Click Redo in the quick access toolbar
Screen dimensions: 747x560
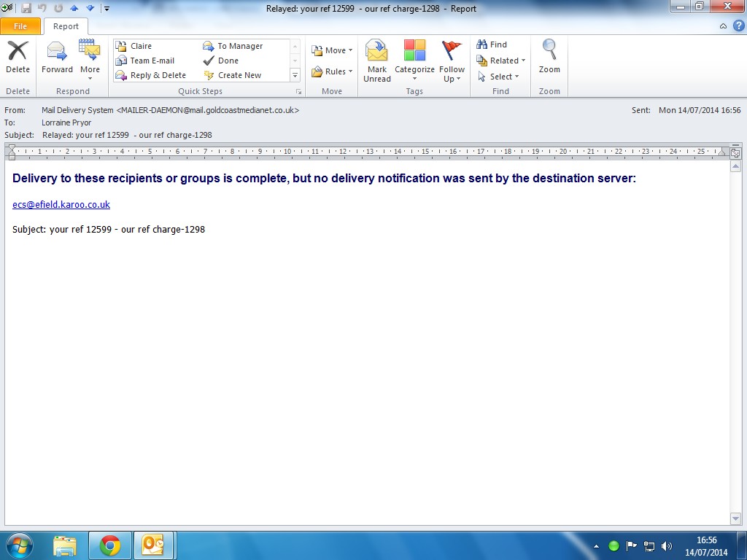58,8
